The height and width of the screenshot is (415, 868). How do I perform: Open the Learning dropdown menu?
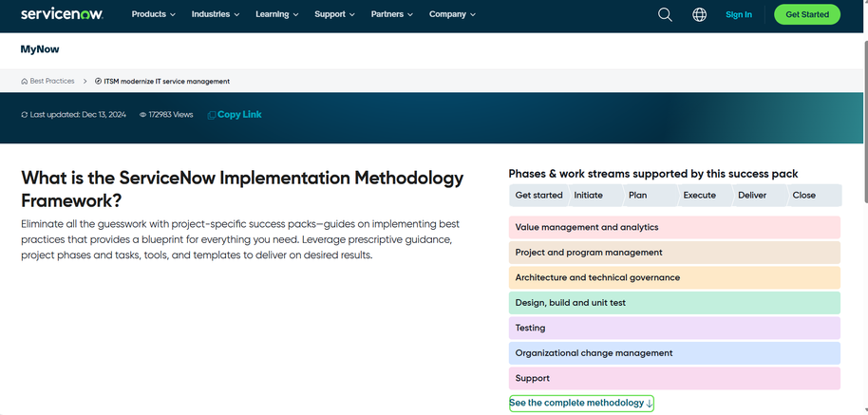276,14
